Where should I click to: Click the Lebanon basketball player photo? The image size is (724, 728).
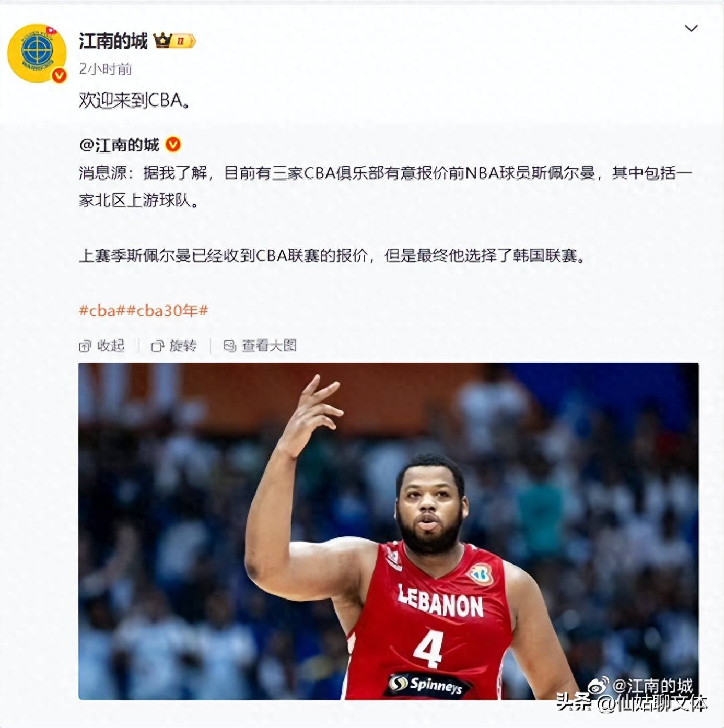[388, 531]
